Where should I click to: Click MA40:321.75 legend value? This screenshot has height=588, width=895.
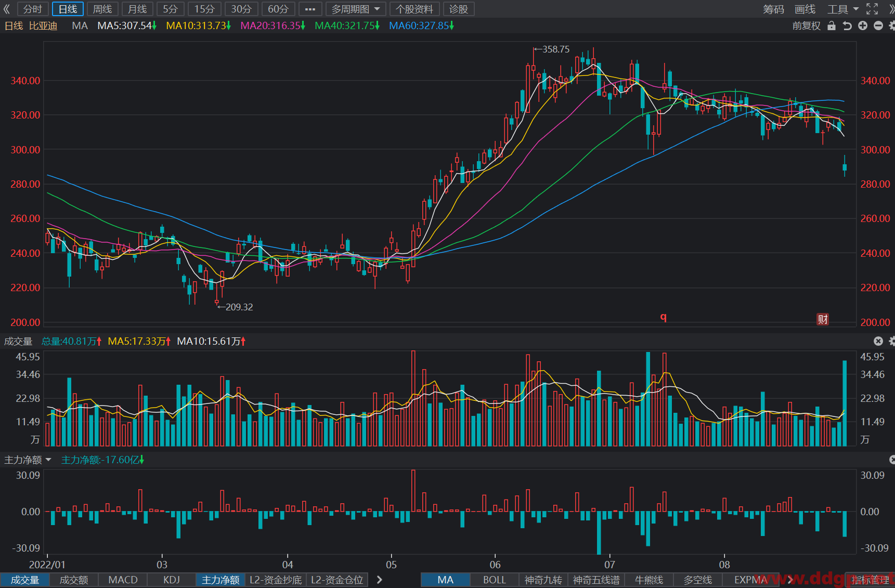pos(347,25)
